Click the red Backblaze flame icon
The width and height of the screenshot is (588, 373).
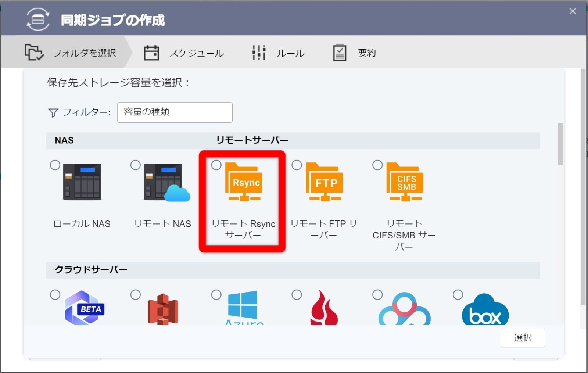point(323,308)
